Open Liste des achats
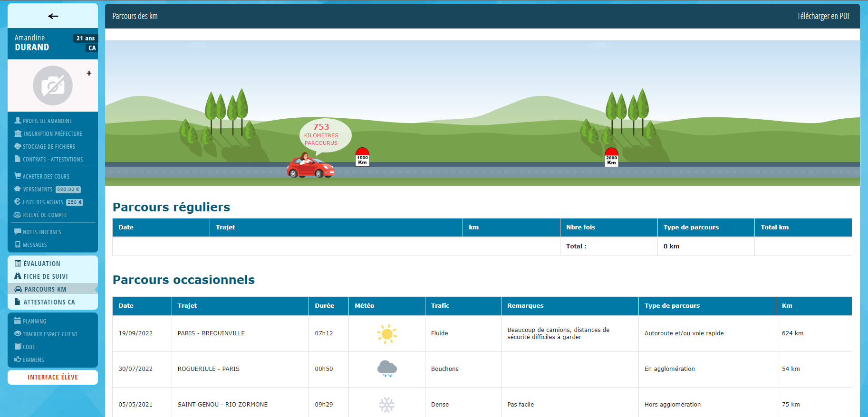Viewport: 868px width, 417px height. tap(43, 202)
